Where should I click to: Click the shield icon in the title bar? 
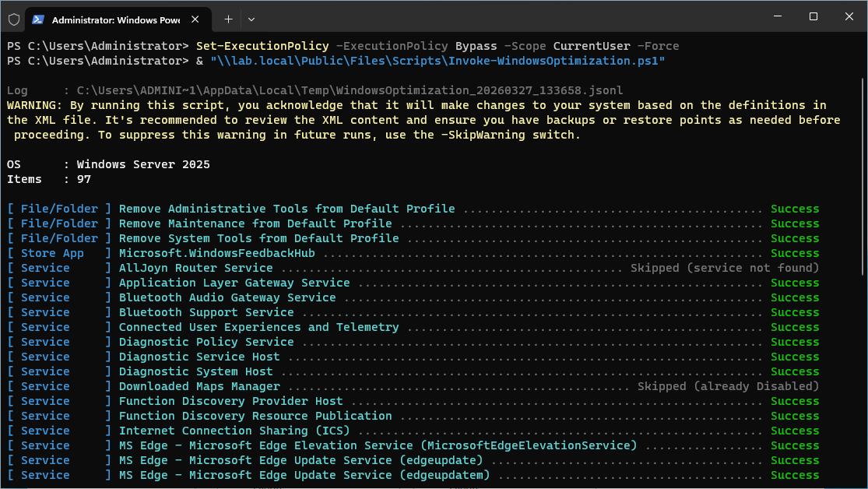click(14, 19)
